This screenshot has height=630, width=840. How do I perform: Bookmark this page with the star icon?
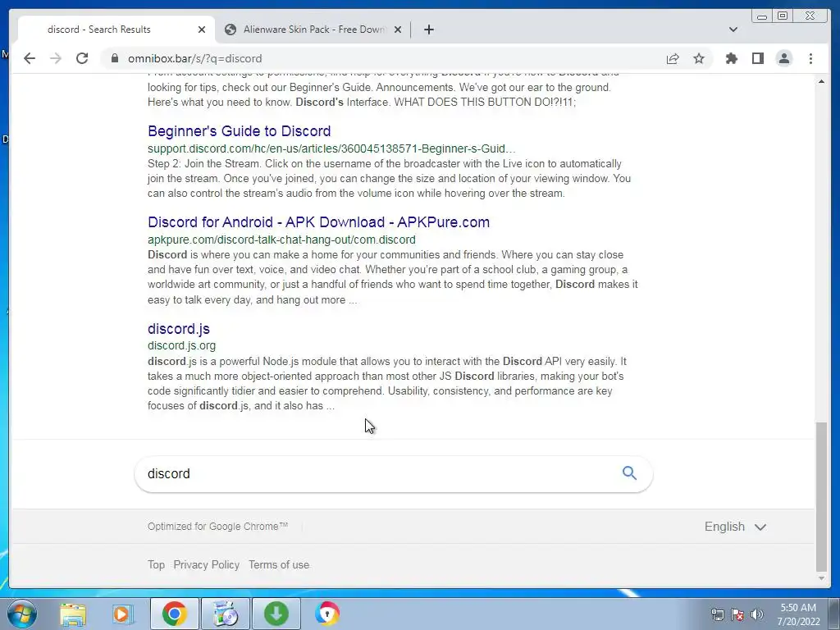pos(699,58)
